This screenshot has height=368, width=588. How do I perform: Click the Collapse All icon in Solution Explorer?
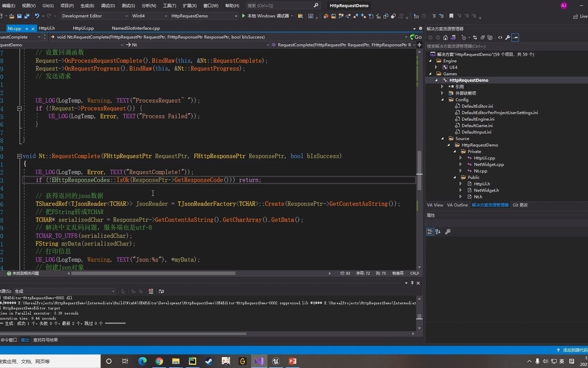pyautogui.click(x=483, y=37)
